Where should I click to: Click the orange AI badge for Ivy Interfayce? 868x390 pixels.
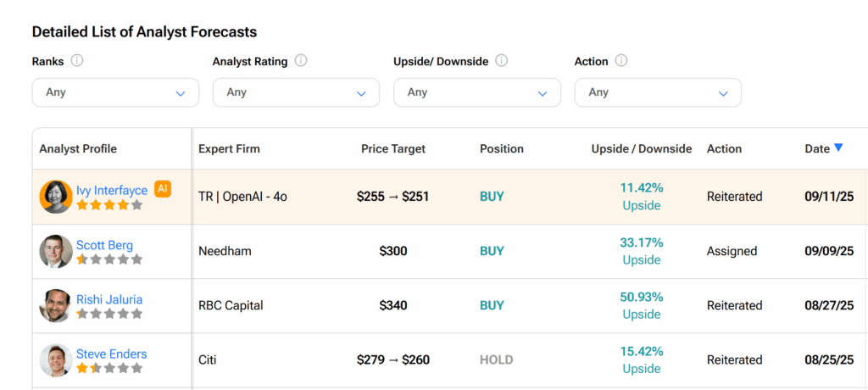click(x=163, y=189)
